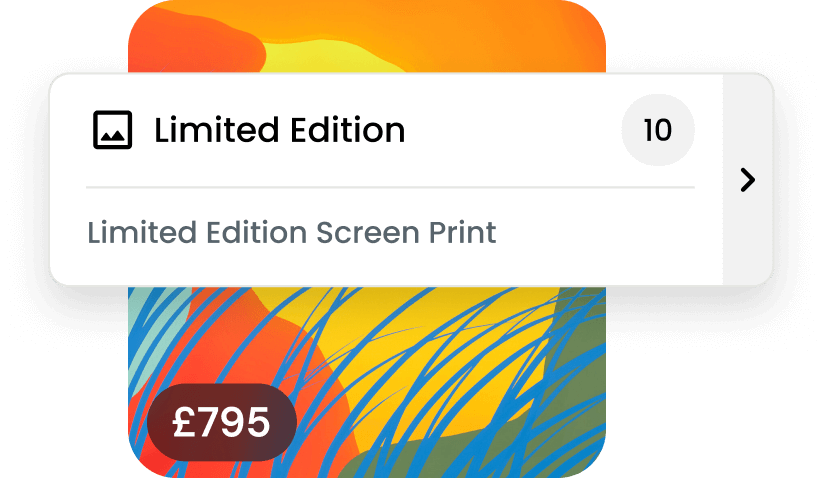Click the grey side strip holding the arrow
The image size is (823, 478).
748,179
